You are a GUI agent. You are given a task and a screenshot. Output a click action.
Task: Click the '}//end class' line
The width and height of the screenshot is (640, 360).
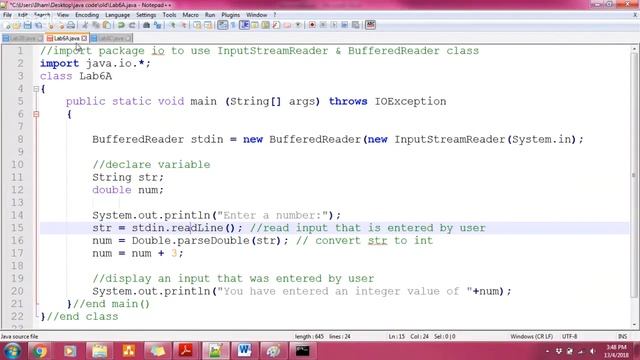click(80, 316)
